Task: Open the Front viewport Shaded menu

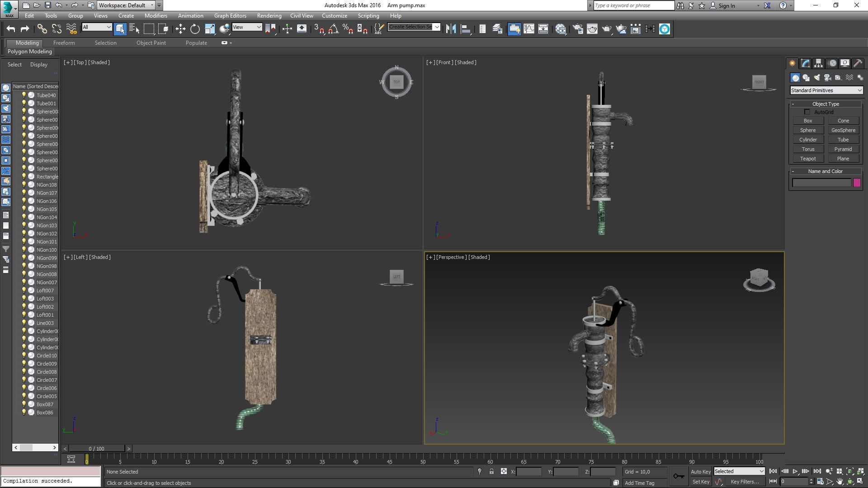Action: [465, 62]
